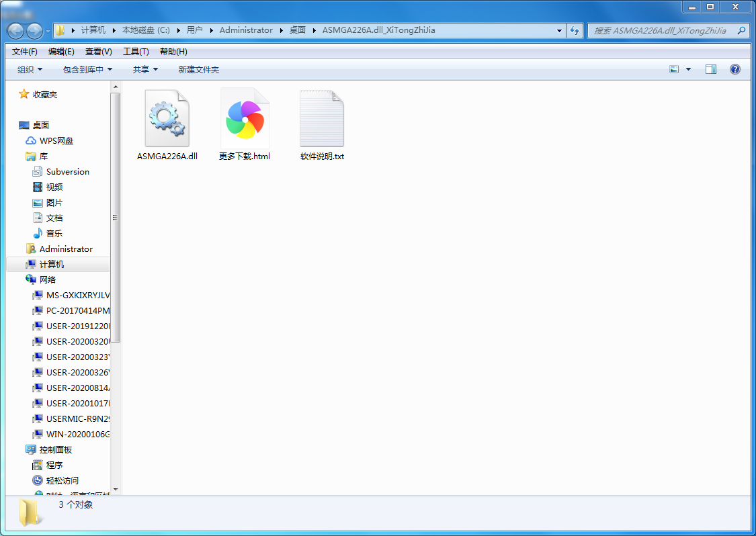Open the 图片 library
Screen dimensions: 756x536
point(54,202)
